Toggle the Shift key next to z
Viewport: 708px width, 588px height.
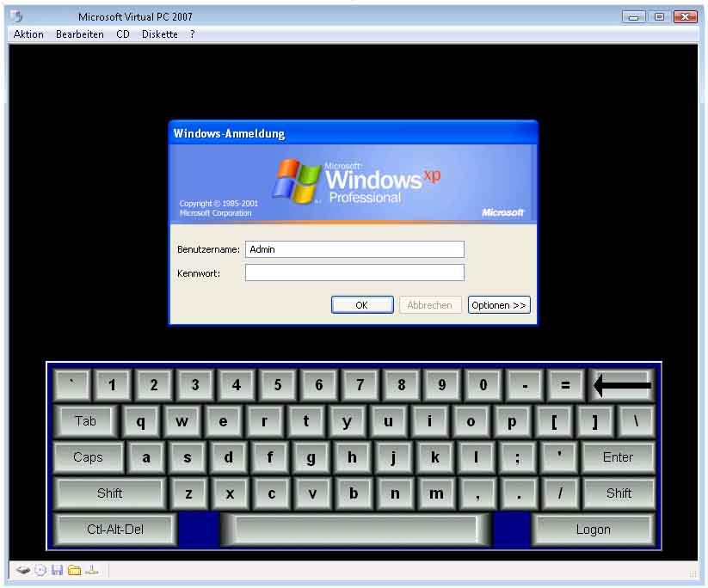click(109, 493)
